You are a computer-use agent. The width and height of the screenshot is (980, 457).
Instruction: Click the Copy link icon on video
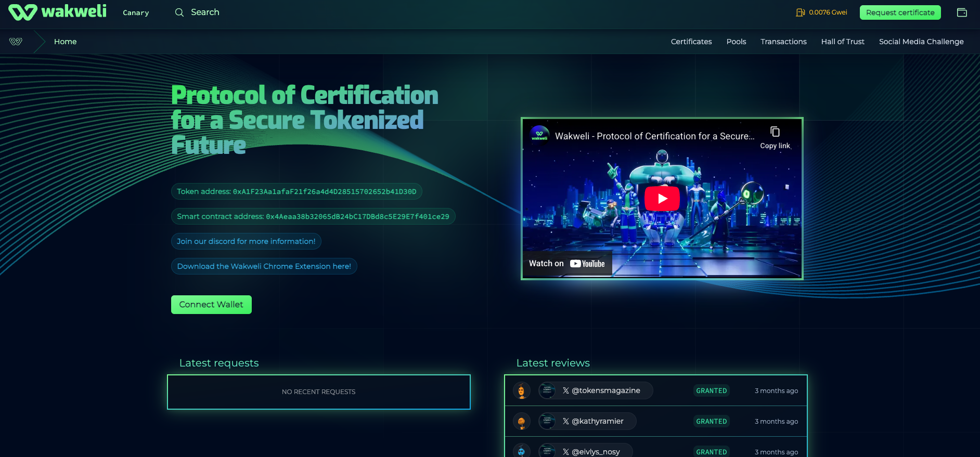click(x=775, y=132)
